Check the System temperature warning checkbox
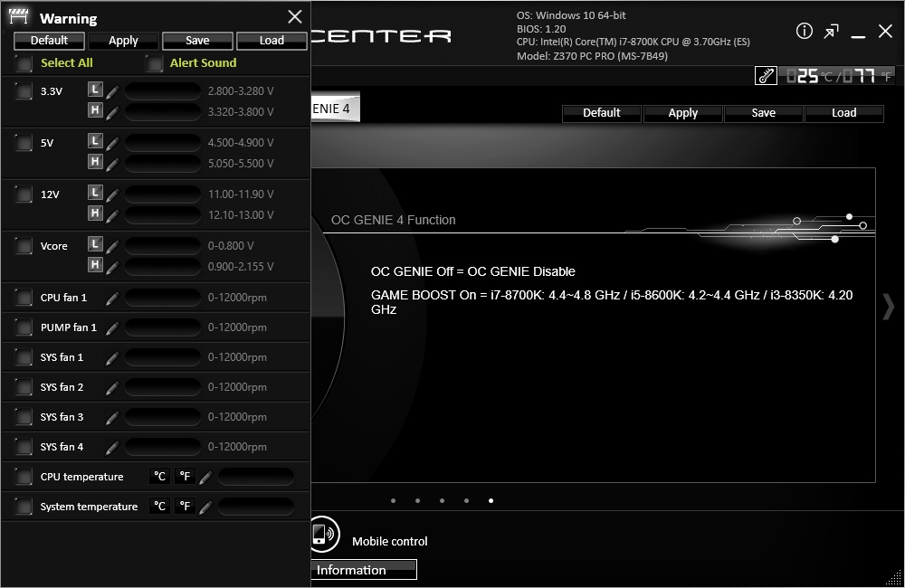Viewport: 905px width, 588px height. 24,507
